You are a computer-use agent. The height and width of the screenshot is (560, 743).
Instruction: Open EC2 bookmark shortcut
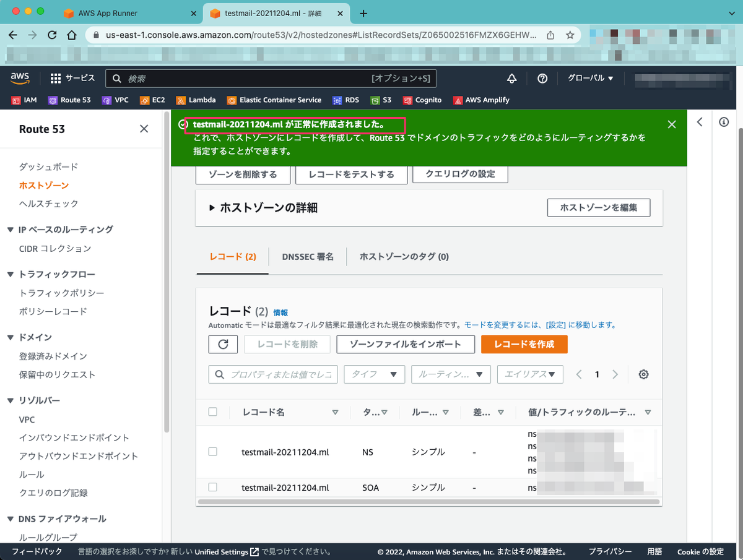click(152, 100)
